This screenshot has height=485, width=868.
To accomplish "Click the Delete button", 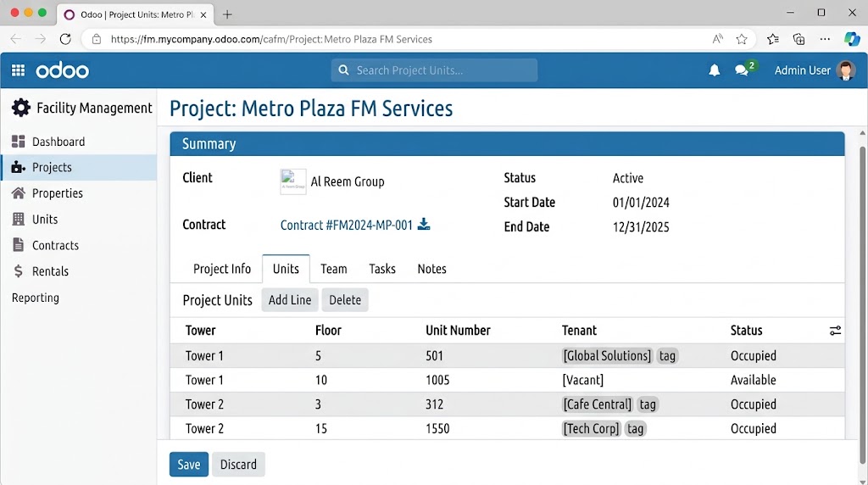I will (345, 300).
